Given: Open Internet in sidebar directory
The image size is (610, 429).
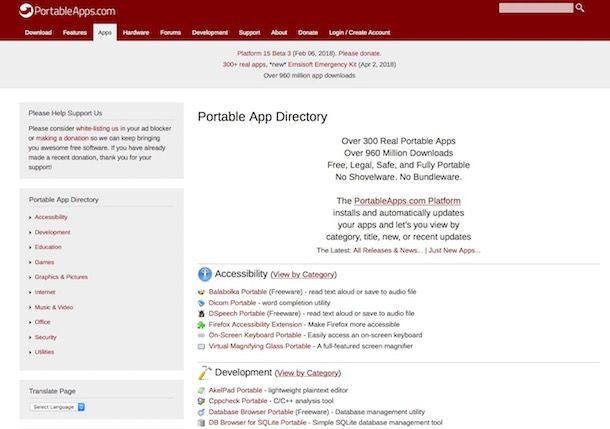Looking at the screenshot, I should [45, 292].
